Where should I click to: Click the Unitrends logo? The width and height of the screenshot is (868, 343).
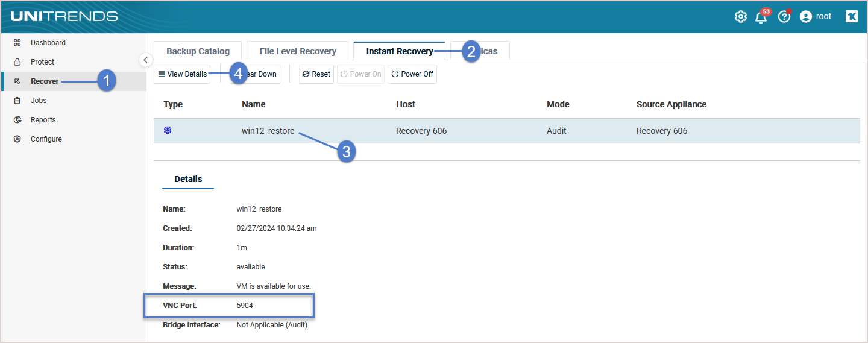point(64,16)
